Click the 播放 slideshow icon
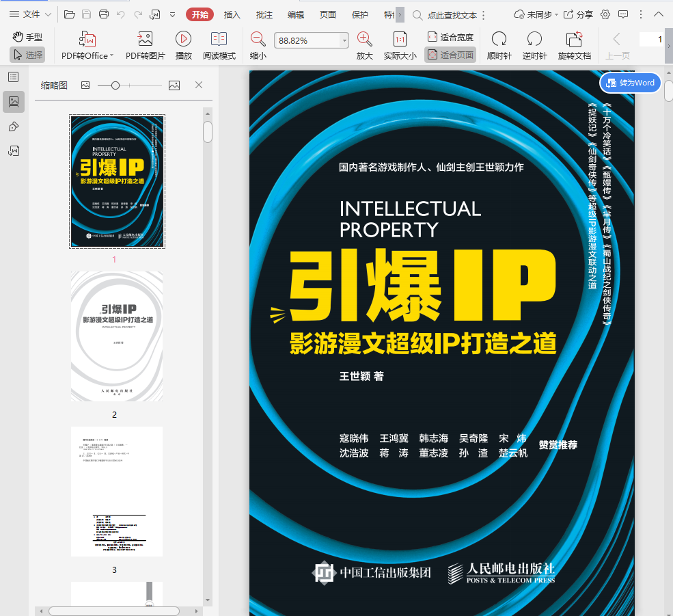Image resolution: width=673 pixels, height=616 pixels. coord(183,40)
